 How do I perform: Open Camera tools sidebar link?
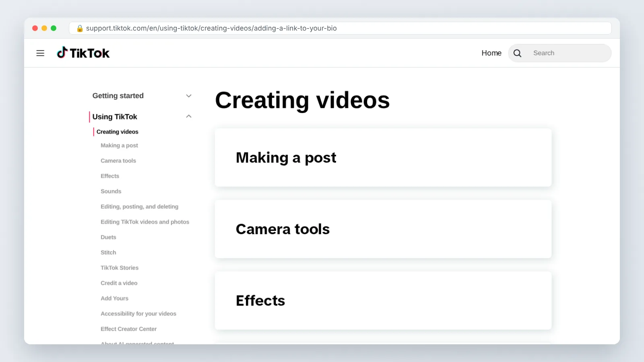(x=118, y=161)
